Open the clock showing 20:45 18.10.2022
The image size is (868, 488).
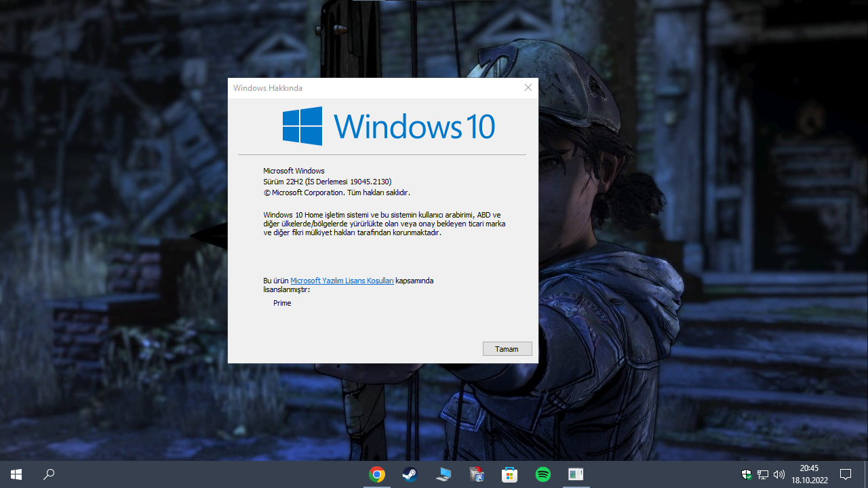pos(809,474)
